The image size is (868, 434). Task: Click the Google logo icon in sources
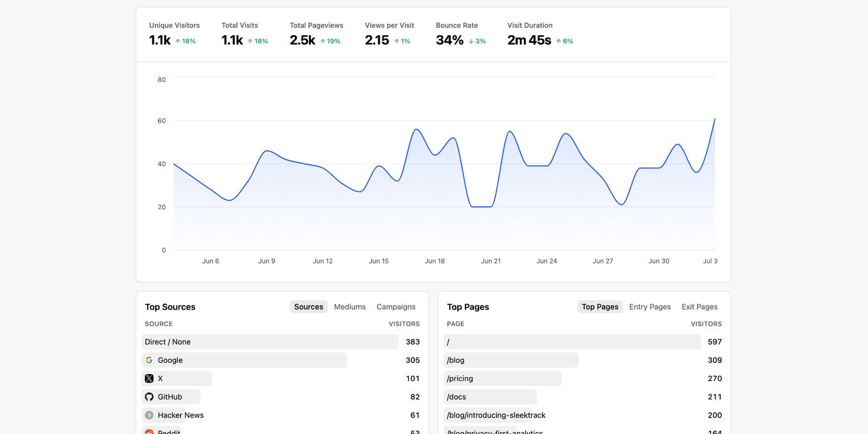[x=149, y=360]
